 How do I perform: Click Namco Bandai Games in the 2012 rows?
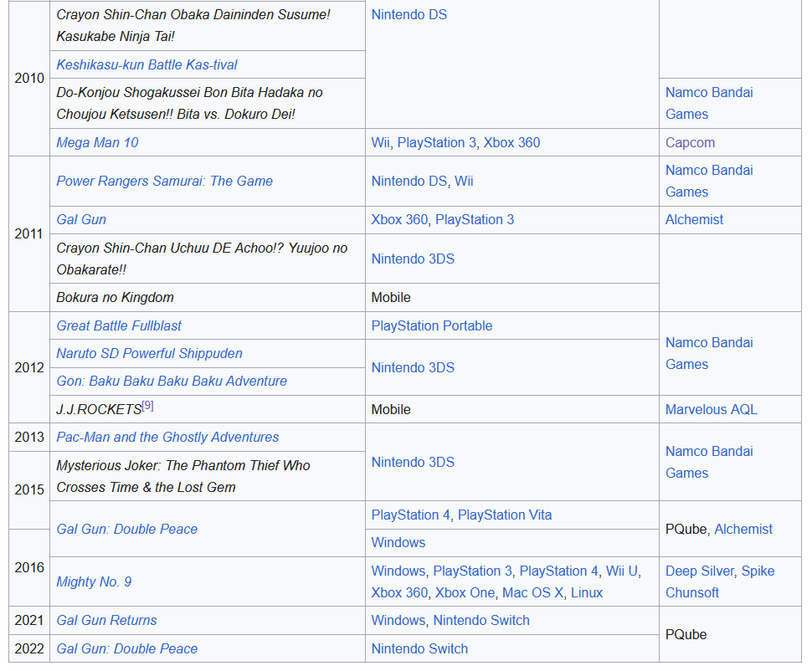(x=709, y=354)
